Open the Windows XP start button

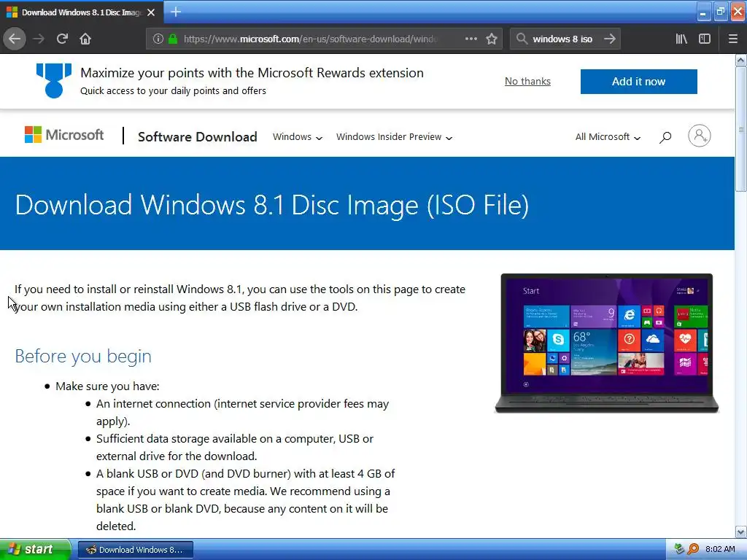pos(35,549)
